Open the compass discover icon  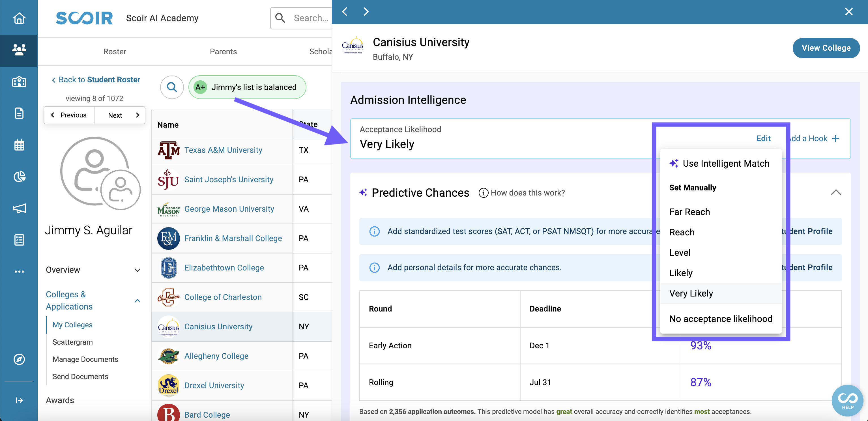click(x=19, y=359)
